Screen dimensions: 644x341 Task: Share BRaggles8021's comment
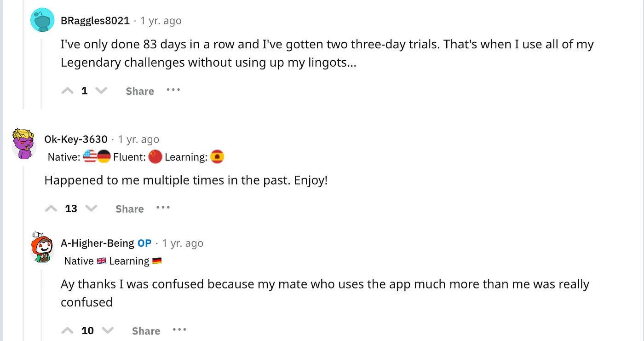point(140,91)
